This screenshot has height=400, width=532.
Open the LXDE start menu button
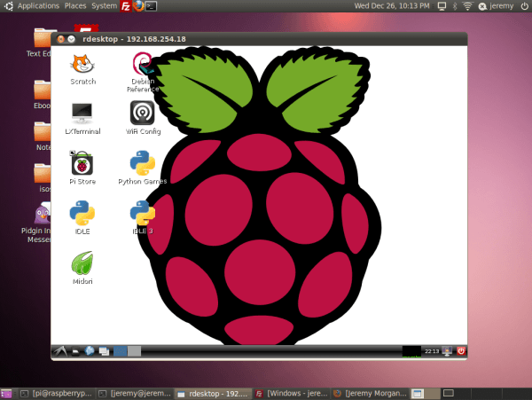tap(60, 351)
